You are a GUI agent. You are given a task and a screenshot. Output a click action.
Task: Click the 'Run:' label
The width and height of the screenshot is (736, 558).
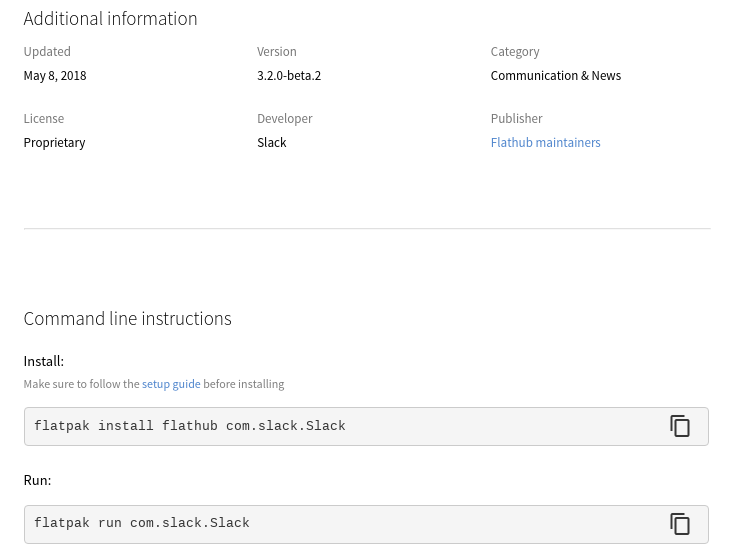37,481
